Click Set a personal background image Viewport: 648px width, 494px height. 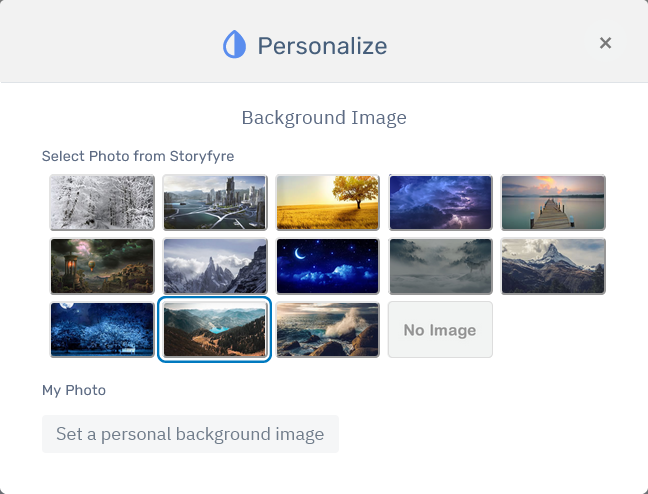pos(190,434)
